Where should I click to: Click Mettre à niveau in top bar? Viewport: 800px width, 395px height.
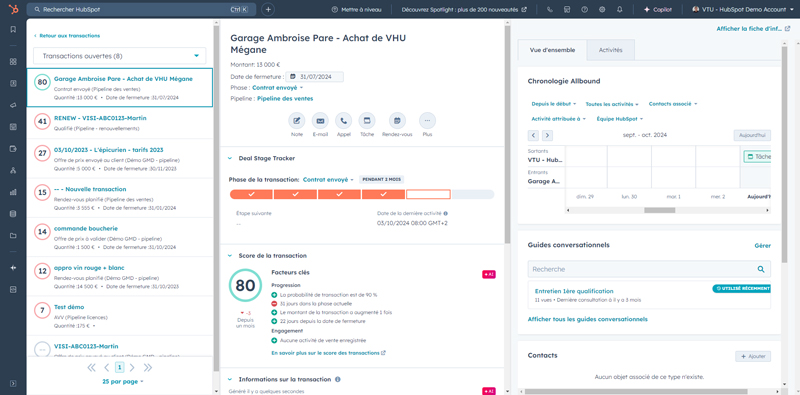356,9
